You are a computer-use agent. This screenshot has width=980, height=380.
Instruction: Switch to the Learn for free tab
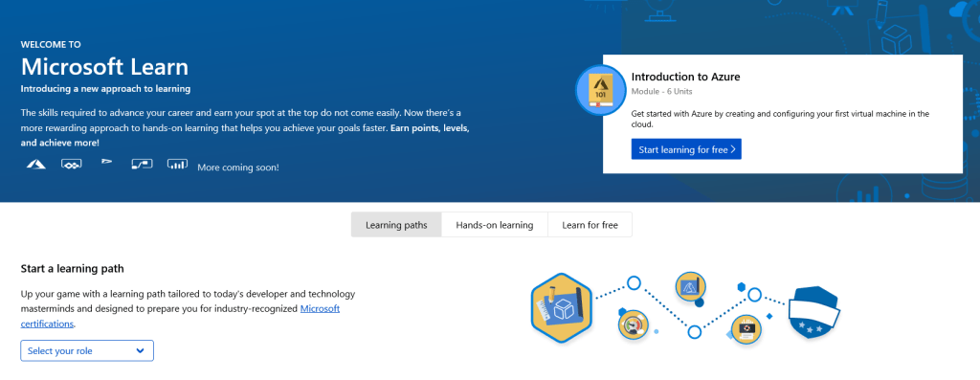(590, 225)
